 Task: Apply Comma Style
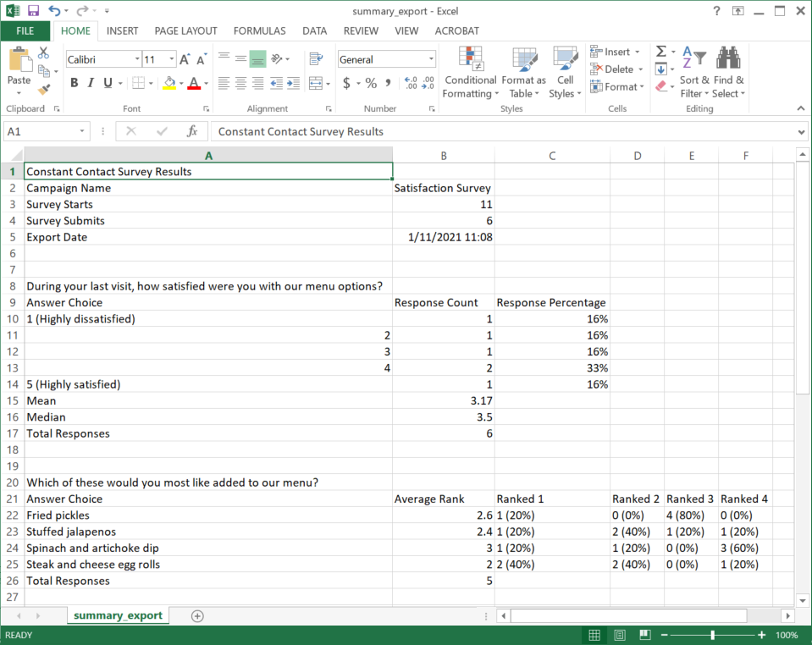tap(388, 83)
